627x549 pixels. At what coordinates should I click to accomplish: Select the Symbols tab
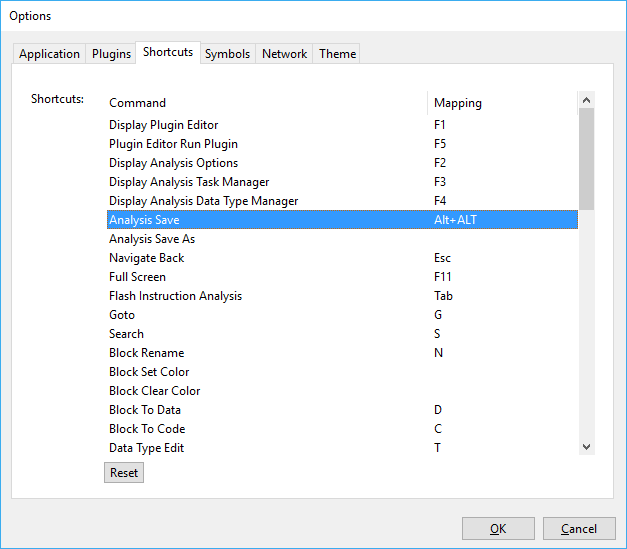227,54
